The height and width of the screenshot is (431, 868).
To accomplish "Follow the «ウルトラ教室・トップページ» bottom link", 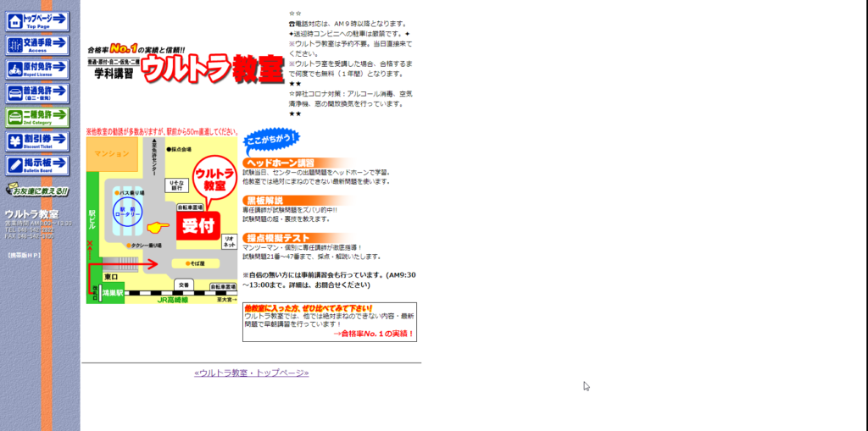I will pos(251,373).
